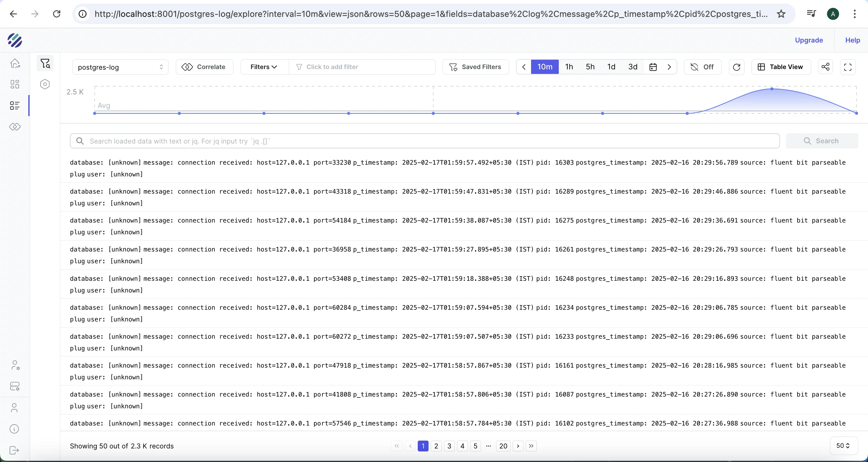
Task: Click the refresh data icon
Action: [x=736, y=67]
